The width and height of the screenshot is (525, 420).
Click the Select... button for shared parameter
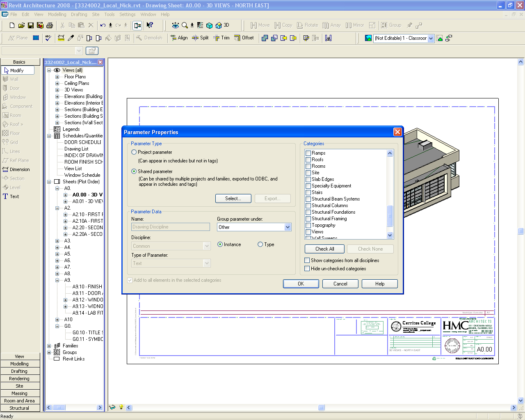[x=233, y=199]
